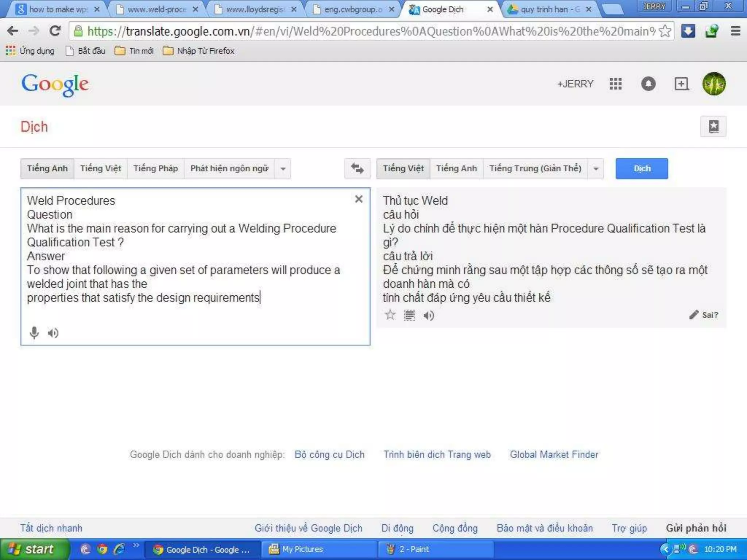Open the Chrome hamburger menu

pyautogui.click(x=735, y=31)
